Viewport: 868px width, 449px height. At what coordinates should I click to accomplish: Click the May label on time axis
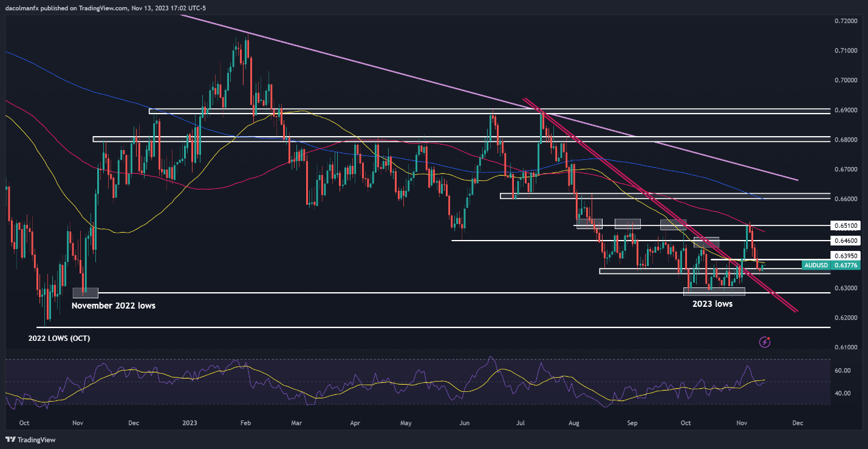407,423
